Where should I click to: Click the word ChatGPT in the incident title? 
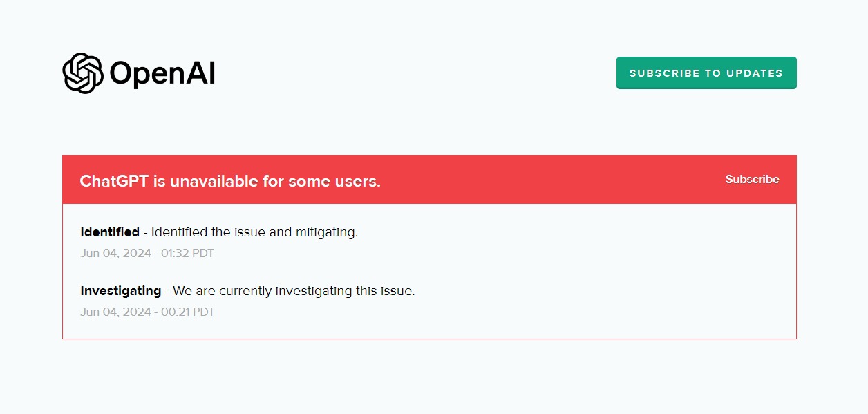(114, 181)
